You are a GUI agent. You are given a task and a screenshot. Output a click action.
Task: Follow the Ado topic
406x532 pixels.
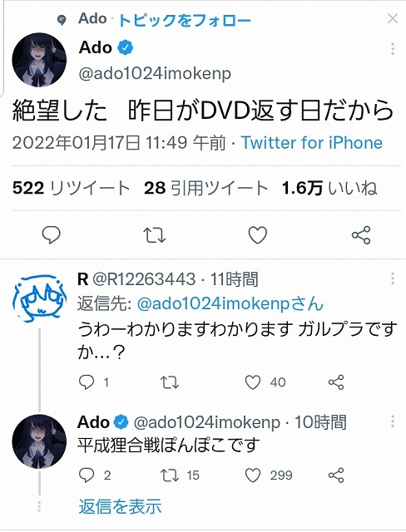tap(185, 21)
